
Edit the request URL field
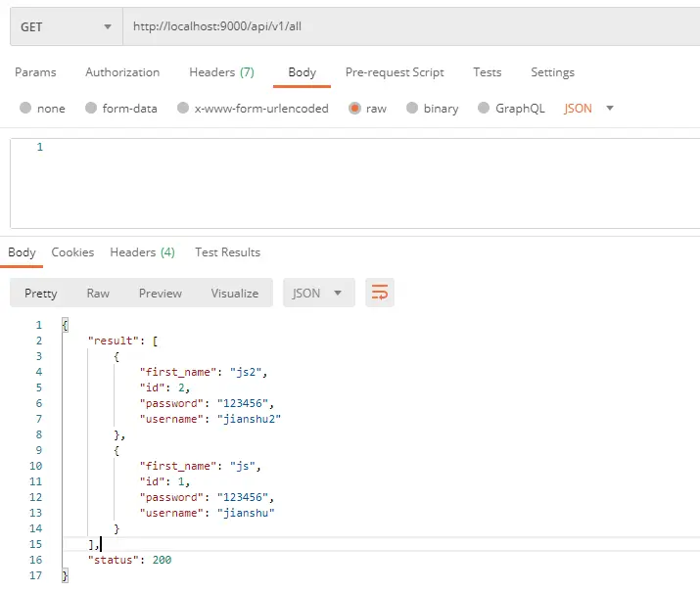[x=411, y=26]
